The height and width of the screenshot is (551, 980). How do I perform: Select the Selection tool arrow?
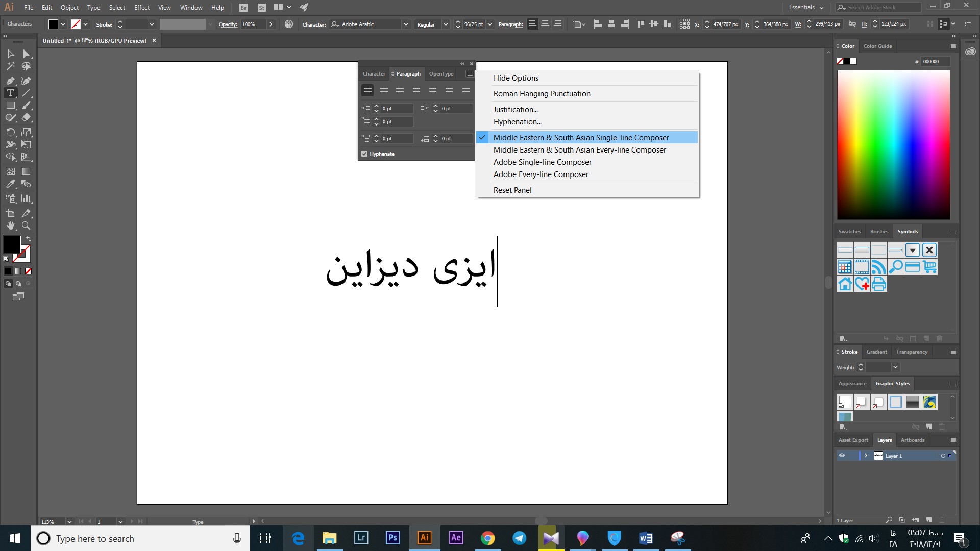pyautogui.click(x=10, y=54)
